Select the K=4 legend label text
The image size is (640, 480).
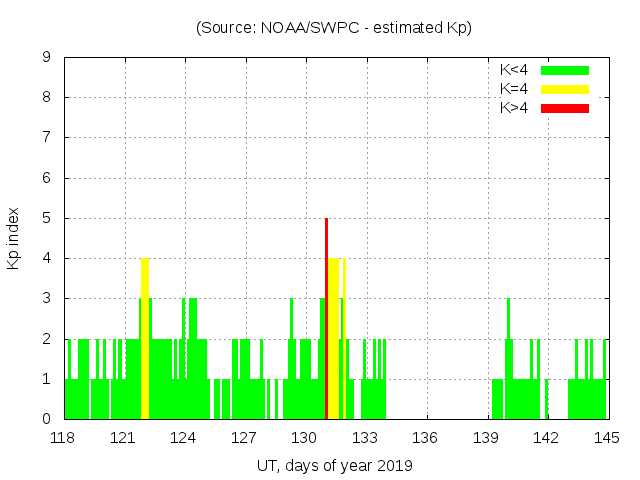pos(515,89)
